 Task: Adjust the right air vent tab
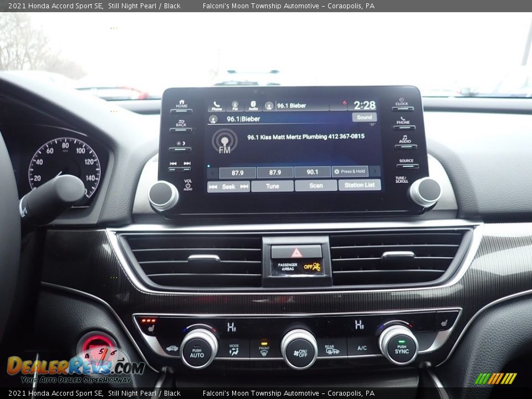click(x=398, y=255)
